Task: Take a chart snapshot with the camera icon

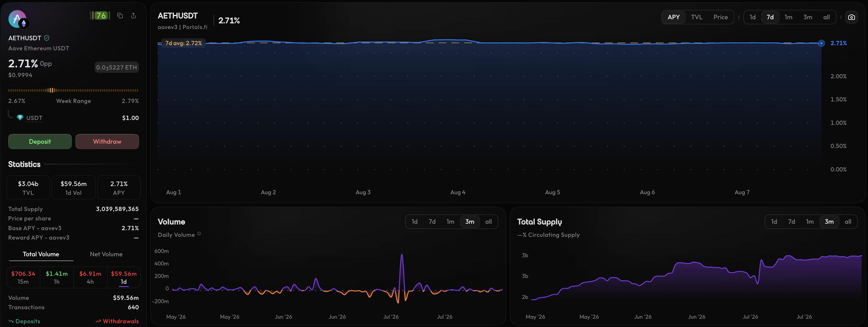Action: tap(852, 17)
